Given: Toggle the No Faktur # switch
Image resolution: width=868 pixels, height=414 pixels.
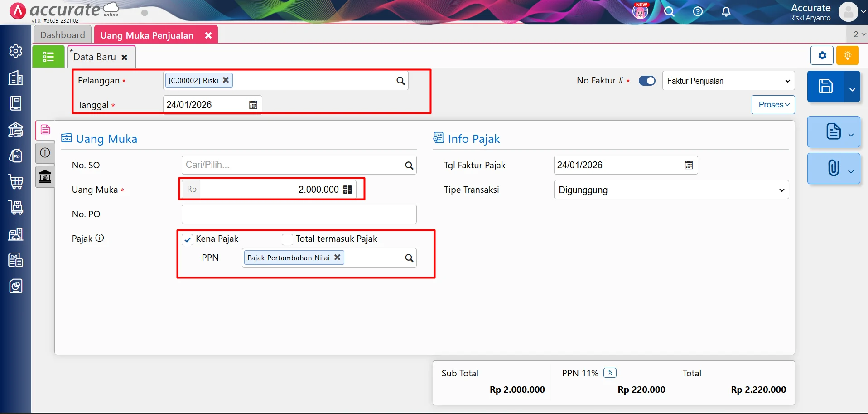Looking at the screenshot, I should (x=647, y=81).
